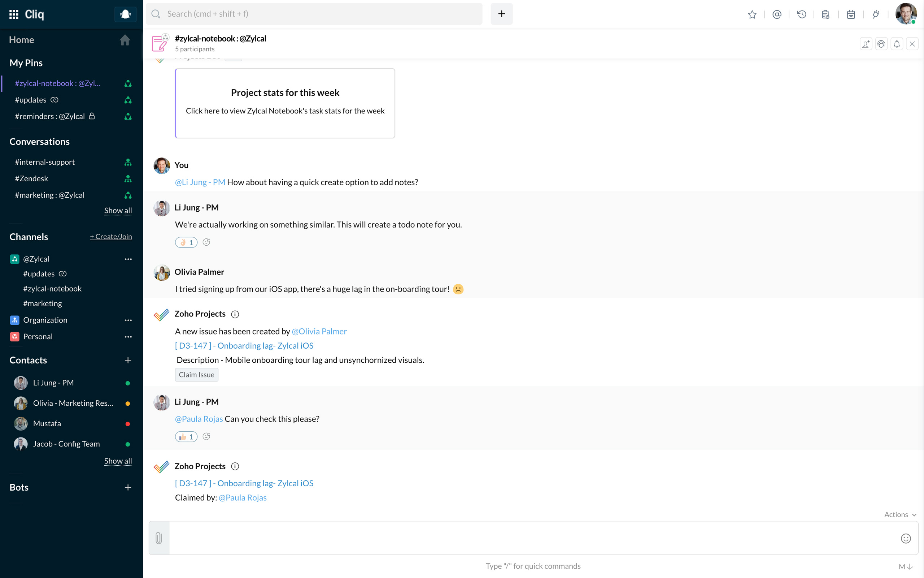
Task: Open info icon on claimed Zoho Projects message
Action: (x=235, y=466)
